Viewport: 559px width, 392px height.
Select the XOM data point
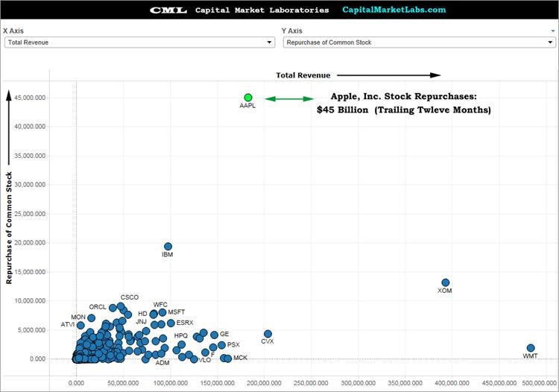click(x=445, y=282)
